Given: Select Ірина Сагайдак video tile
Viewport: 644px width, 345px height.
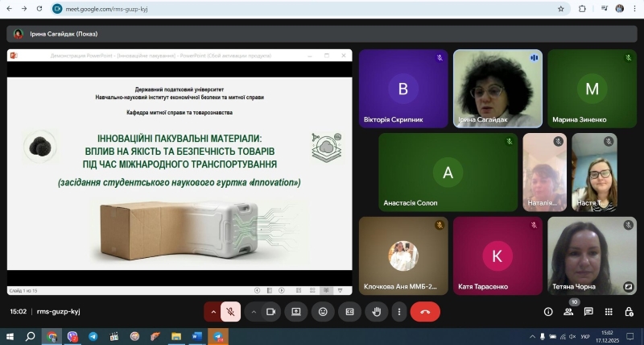Looking at the screenshot, I should (x=497, y=89).
